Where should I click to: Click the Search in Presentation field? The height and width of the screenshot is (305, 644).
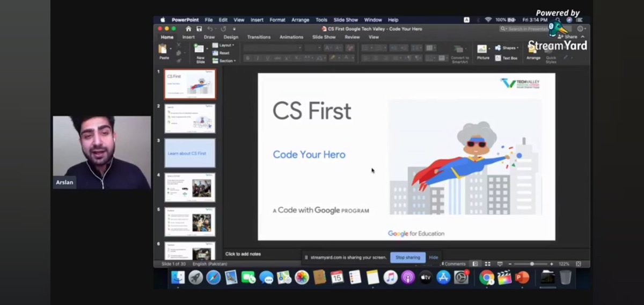pyautogui.click(x=537, y=28)
